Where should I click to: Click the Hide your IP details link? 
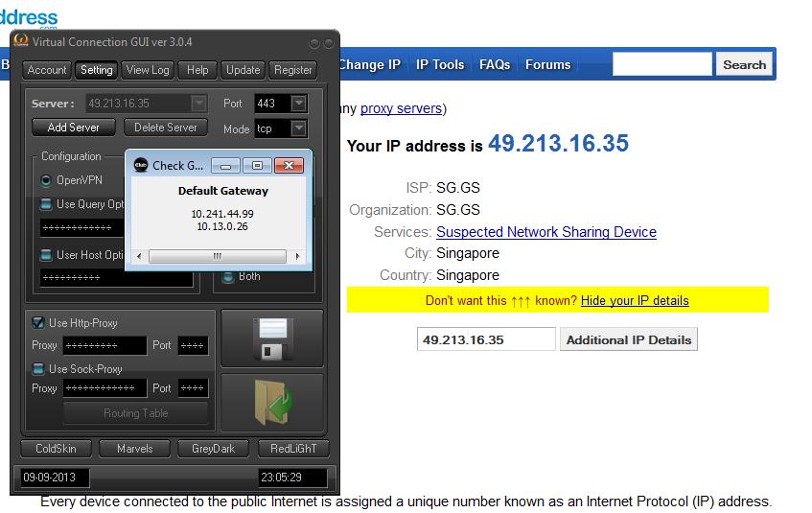[635, 300]
